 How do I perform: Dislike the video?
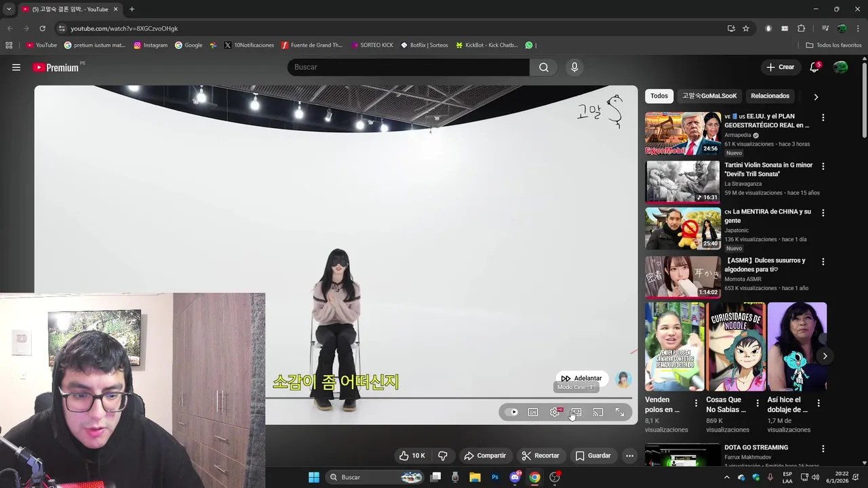coord(443,455)
